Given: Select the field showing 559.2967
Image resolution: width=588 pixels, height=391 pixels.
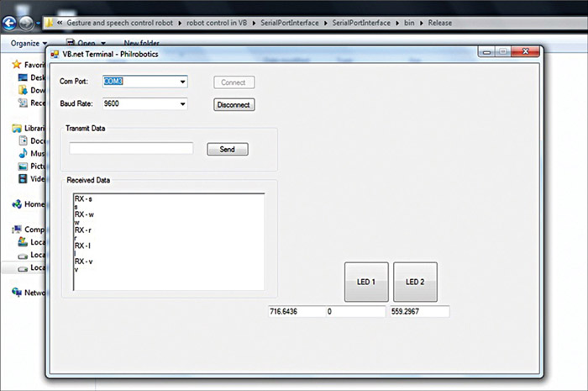Looking at the screenshot, I should (418, 312).
